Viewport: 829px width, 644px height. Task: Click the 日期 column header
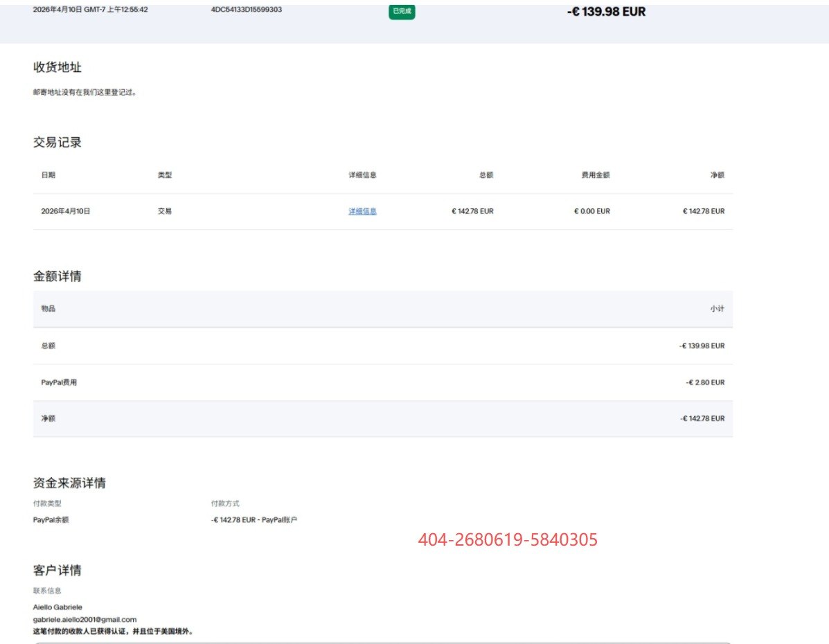tap(48, 175)
